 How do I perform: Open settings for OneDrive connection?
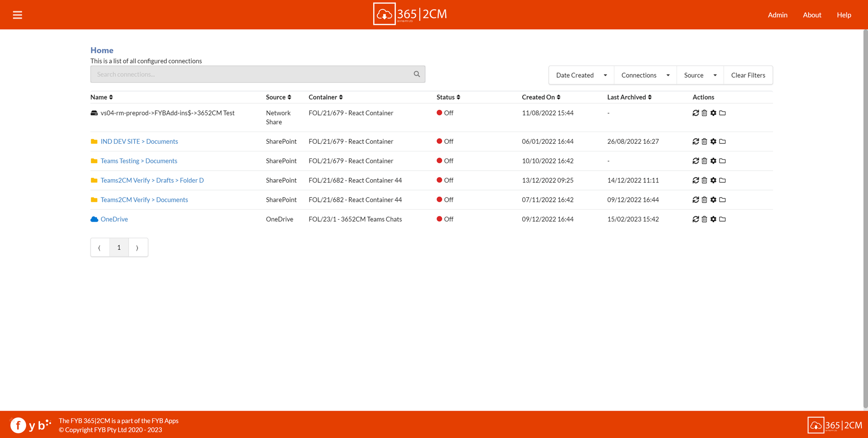pos(713,219)
